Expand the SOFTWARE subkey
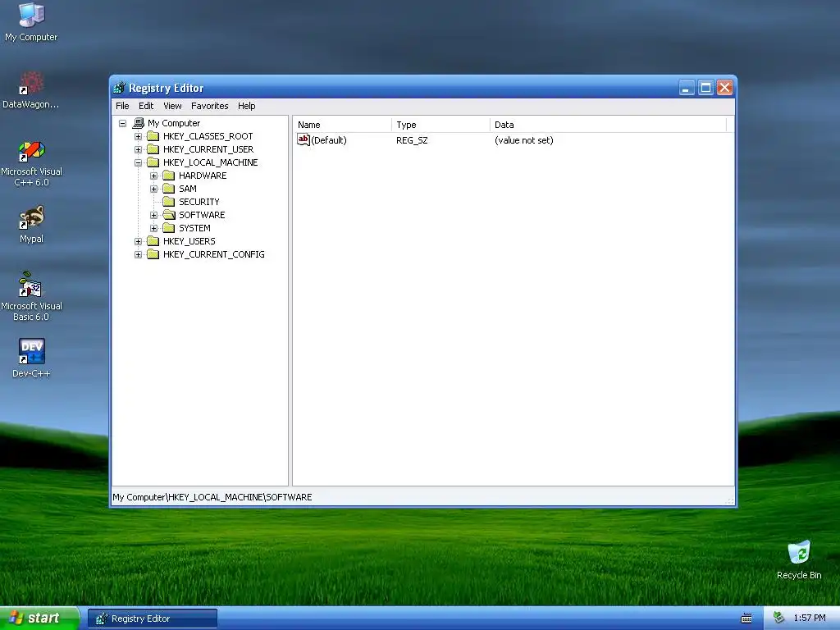840x630 pixels. (x=153, y=215)
